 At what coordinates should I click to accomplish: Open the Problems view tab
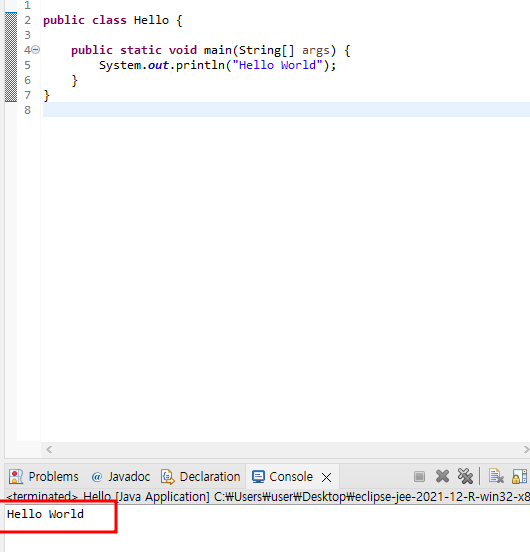click(x=44, y=477)
